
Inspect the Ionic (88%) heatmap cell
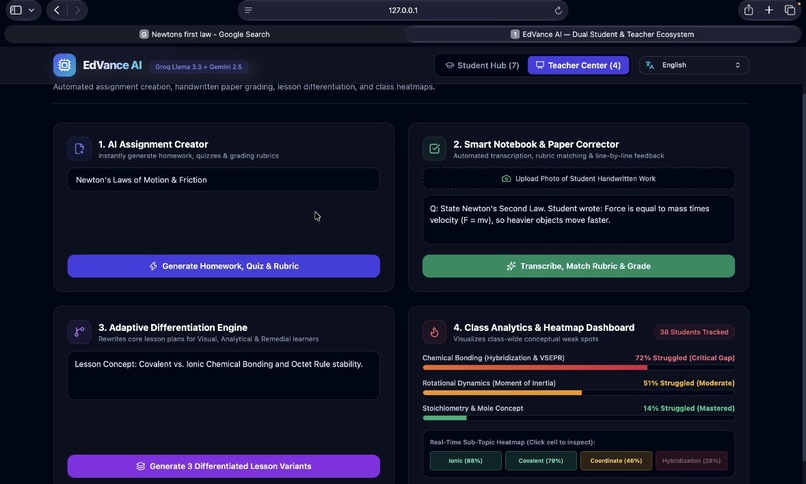[466, 461]
